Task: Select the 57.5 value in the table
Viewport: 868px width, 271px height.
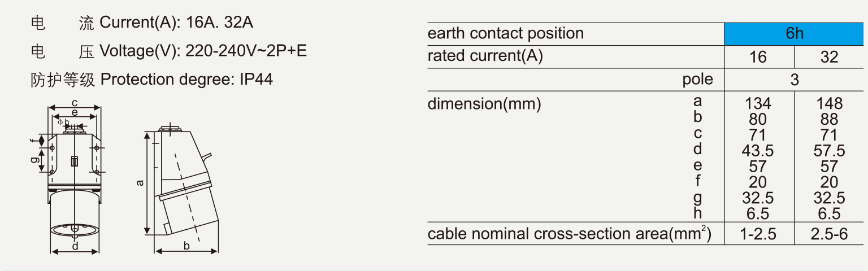Action: coord(829,151)
